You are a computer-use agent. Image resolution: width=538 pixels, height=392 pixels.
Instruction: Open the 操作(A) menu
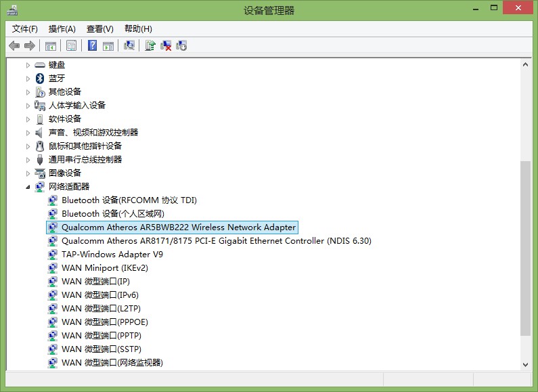[62, 29]
